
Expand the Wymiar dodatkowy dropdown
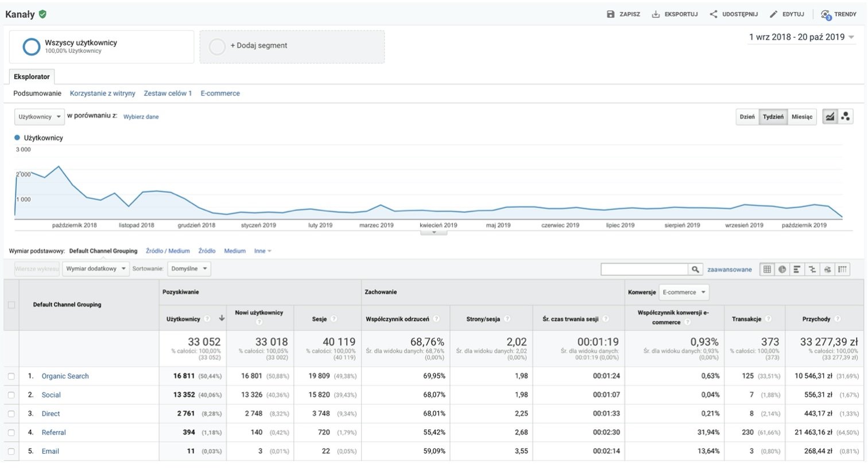pos(95,268)
